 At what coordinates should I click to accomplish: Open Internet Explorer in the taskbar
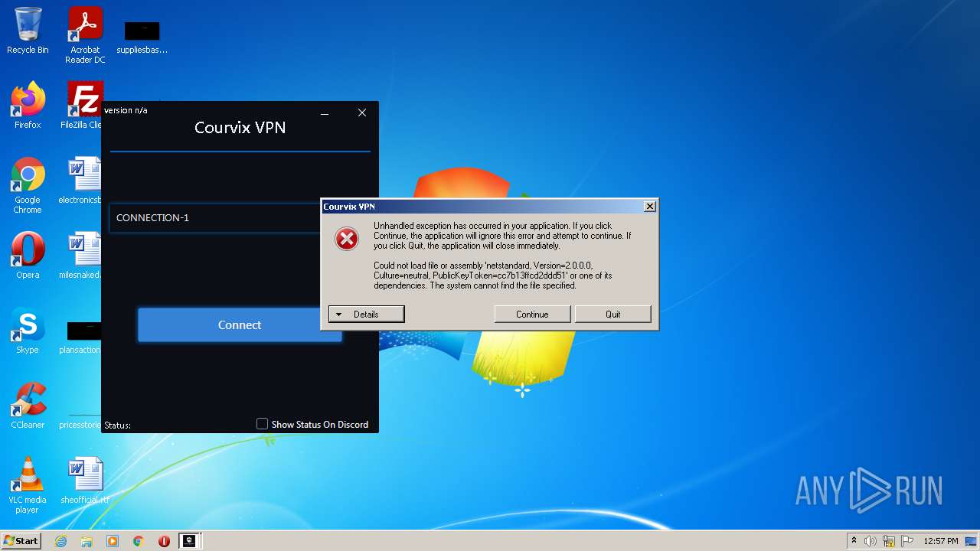60,541
